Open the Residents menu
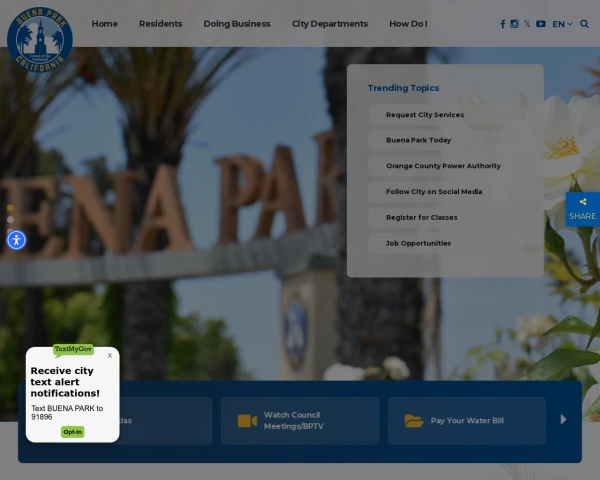600x480 pixels. pyautogui.click(x=161, y=24)
